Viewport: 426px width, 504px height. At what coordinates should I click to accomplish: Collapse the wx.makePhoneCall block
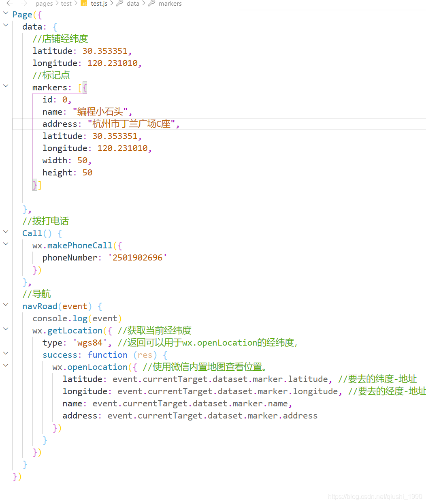(x=6, y=244)
